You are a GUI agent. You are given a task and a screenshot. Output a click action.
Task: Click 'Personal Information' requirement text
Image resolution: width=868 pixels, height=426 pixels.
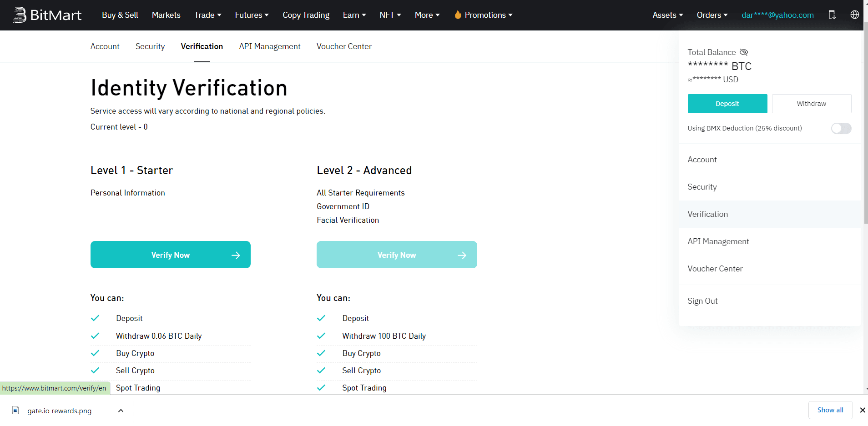click(x=128, y=193)
